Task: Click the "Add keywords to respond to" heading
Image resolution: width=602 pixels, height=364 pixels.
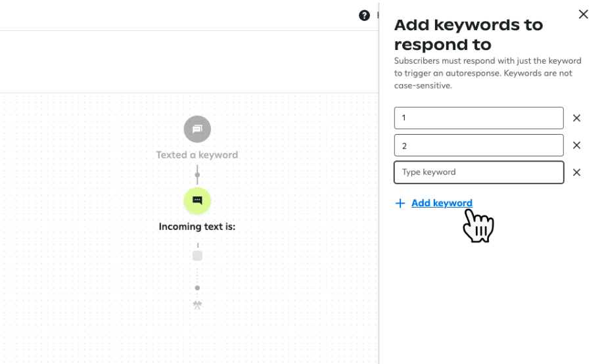Action: click(469, 35)
